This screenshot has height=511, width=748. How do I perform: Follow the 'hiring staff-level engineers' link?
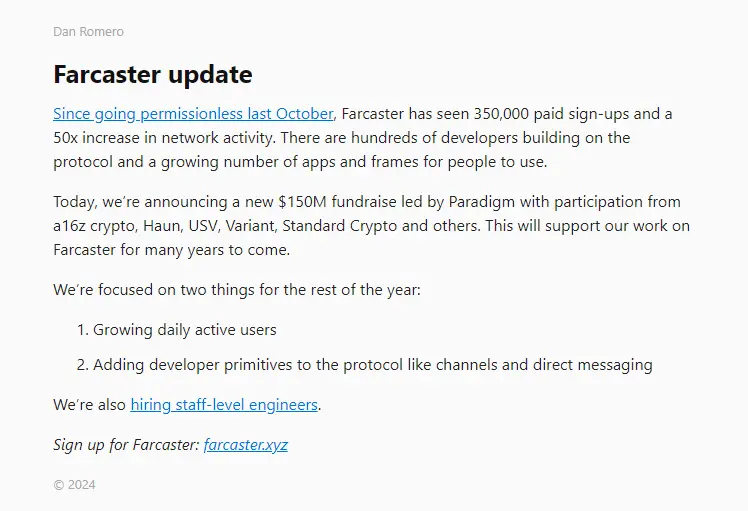click(224, 405)
